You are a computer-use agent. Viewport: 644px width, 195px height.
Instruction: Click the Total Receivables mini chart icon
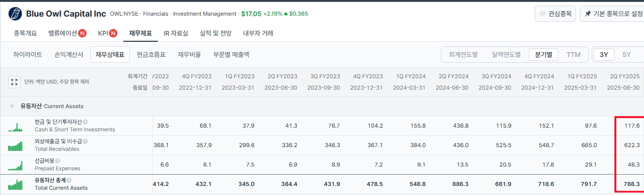(15, 146)
